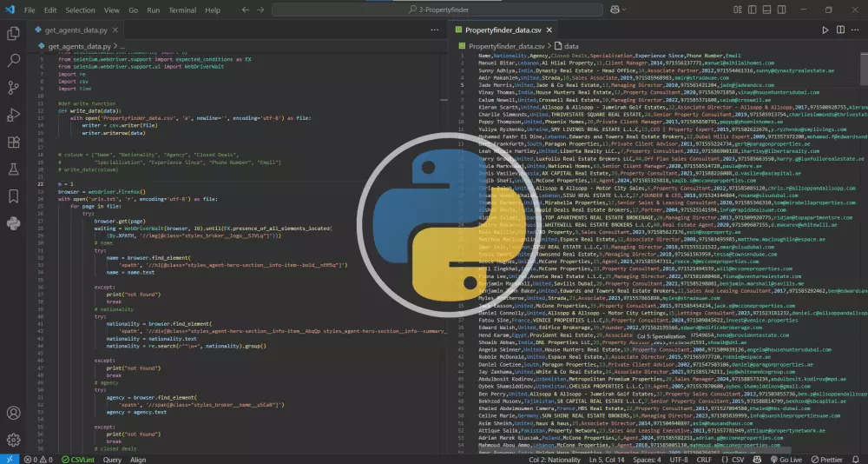Click CSV row starting 'Manuel Bitar'

[626, 63]
